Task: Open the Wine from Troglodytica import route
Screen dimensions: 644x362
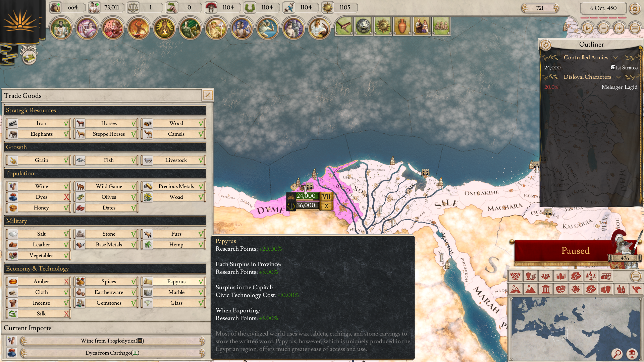Action: [x=112, y=341]
